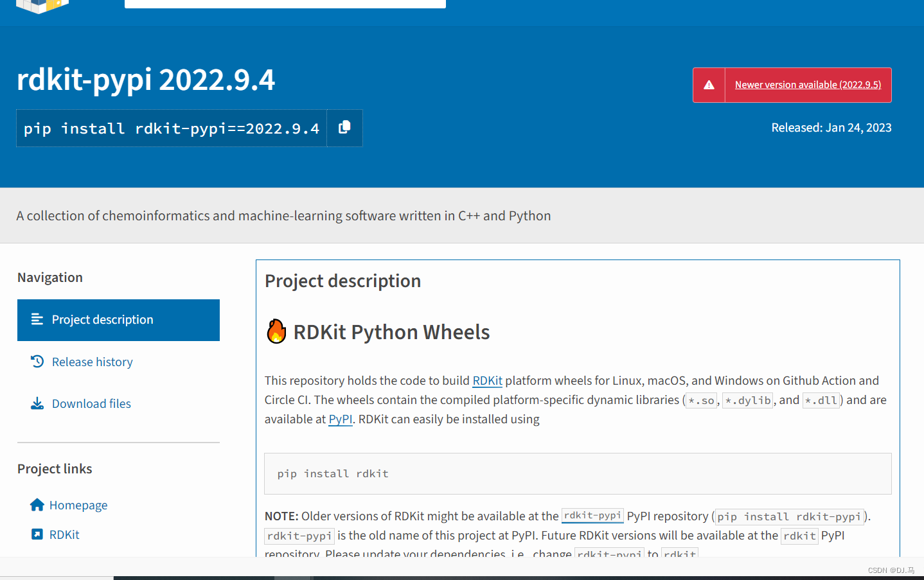Click the '*.dll' inline code

click(x=822, y=401)
